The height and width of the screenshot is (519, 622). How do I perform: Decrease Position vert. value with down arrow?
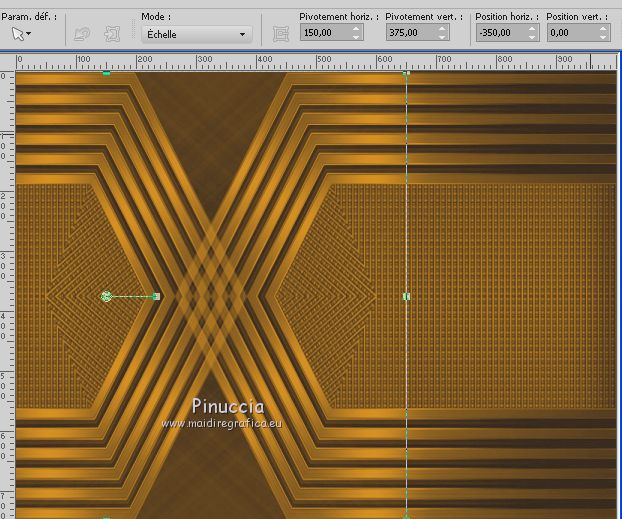click(603, 37)
